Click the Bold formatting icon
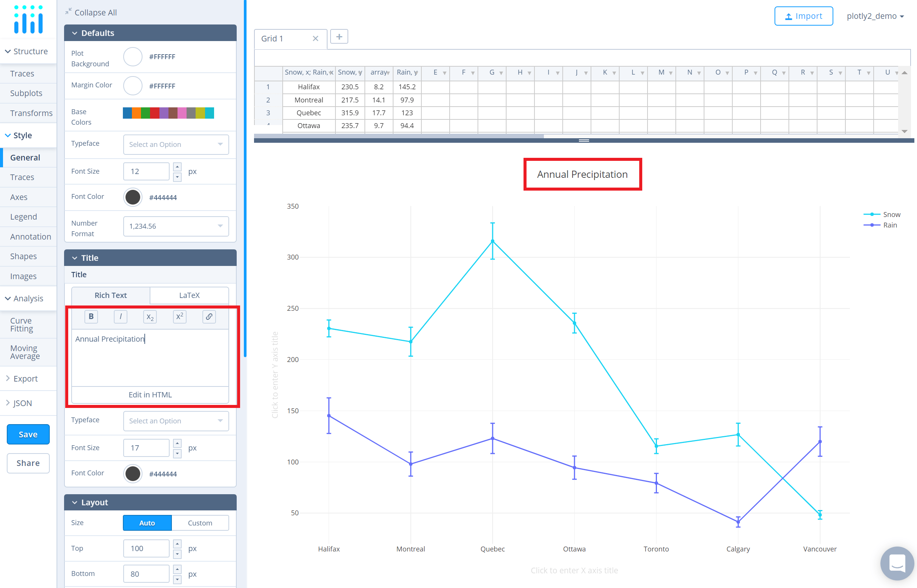This screenshot has width=917, height=588. click(x=91, y=316)
